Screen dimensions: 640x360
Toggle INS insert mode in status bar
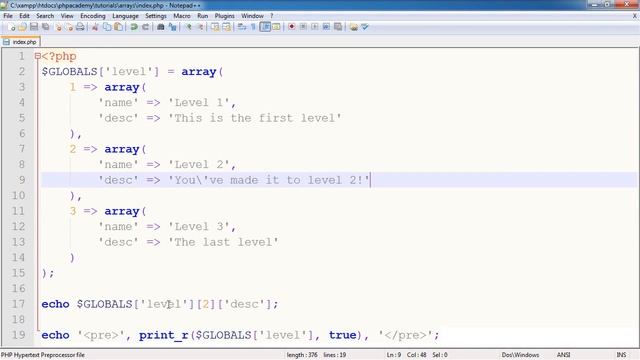[x=621, y=355]
